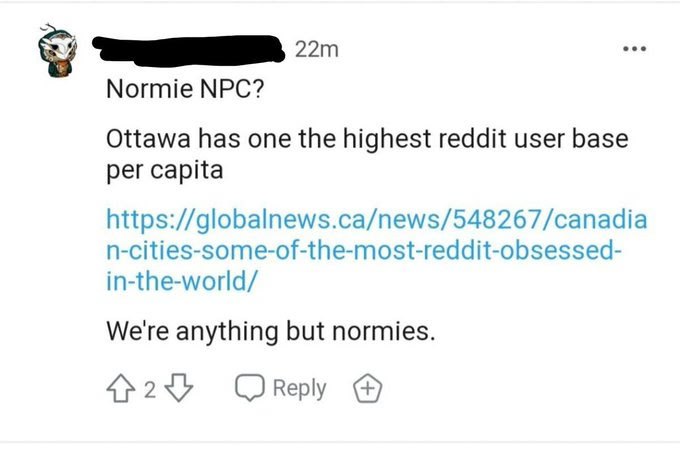680x451 pixels.
Task: Upvote this comment
Action: [x=120, y=388]
